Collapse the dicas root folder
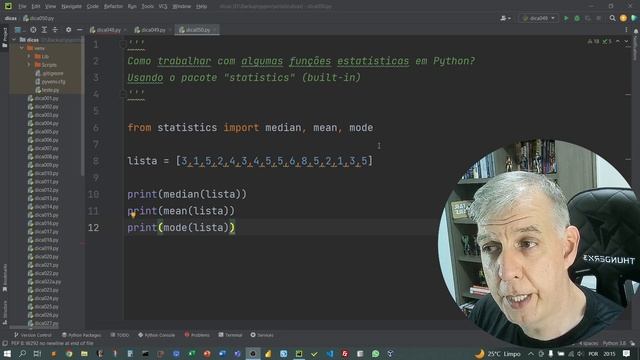The image size is (640, 360). tap(14, 40)
